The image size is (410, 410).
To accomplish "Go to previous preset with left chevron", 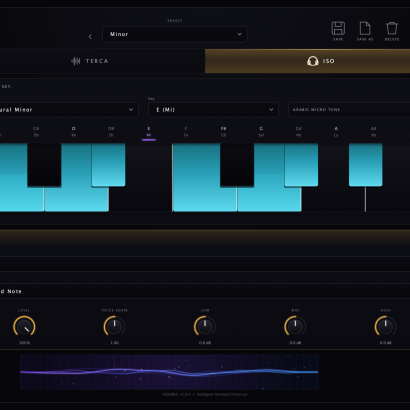I will [90, 36].
